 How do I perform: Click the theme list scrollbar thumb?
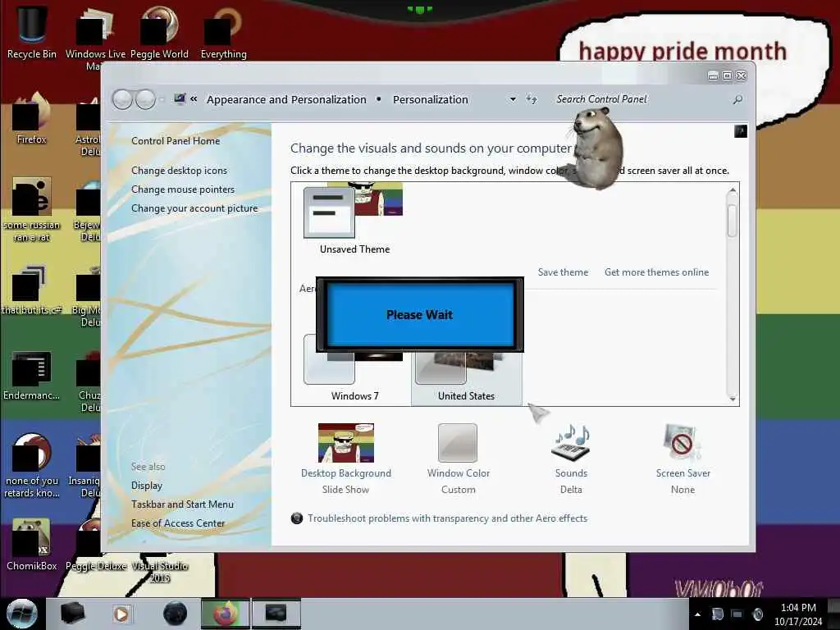click(x=733, y=220)
